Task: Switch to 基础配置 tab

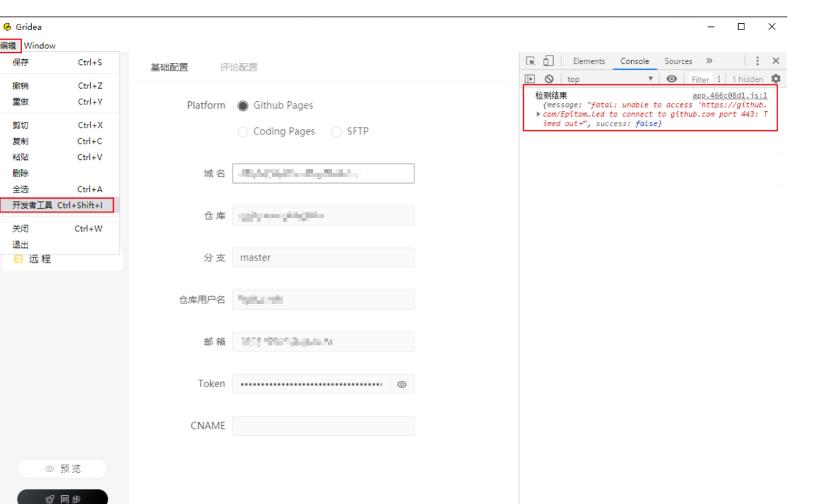Action: coord(169,67)
